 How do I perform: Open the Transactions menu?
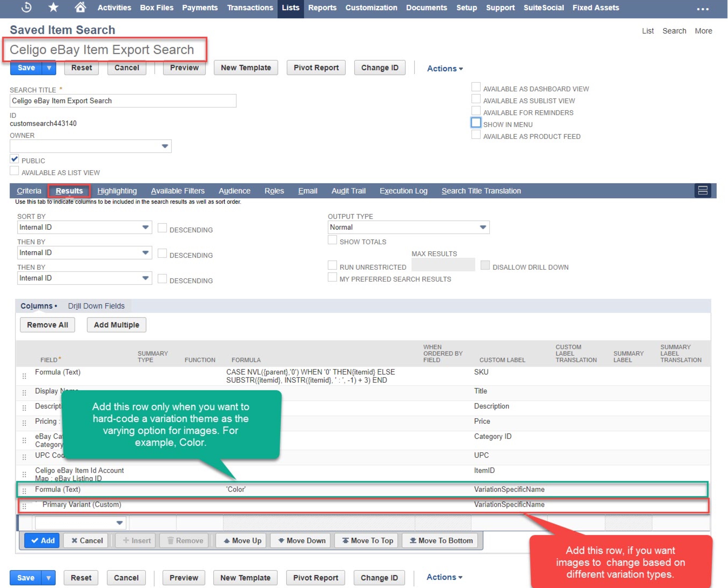point(250,8)
